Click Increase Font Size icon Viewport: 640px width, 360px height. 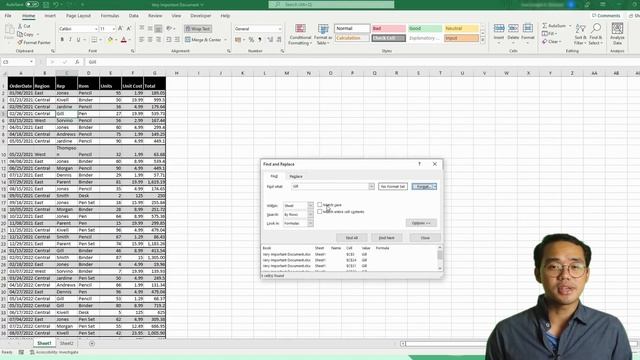coord(120,29)
